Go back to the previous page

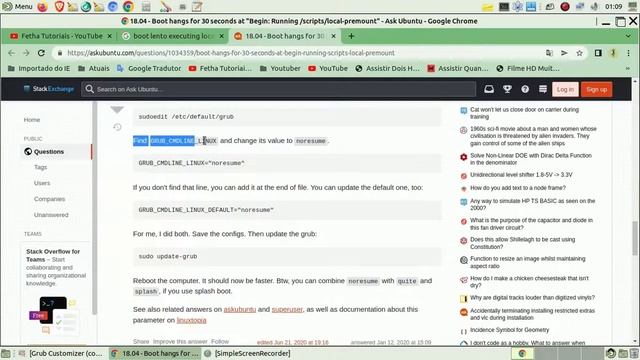click(x=11, y=53)
